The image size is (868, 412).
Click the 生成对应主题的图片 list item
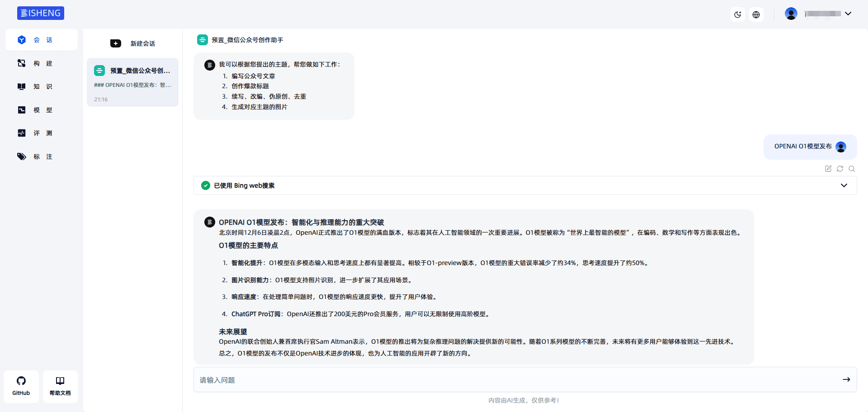click(259, 107)
